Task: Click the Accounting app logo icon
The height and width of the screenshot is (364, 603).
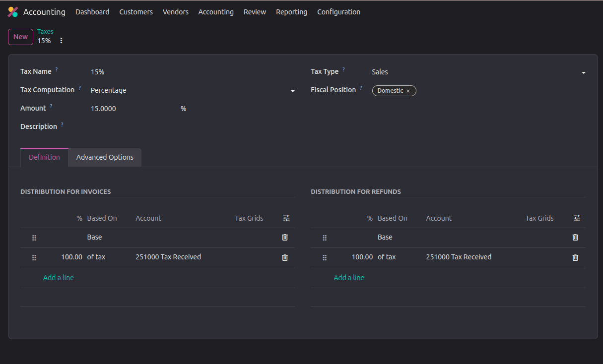Action: (x=13, y=12)
